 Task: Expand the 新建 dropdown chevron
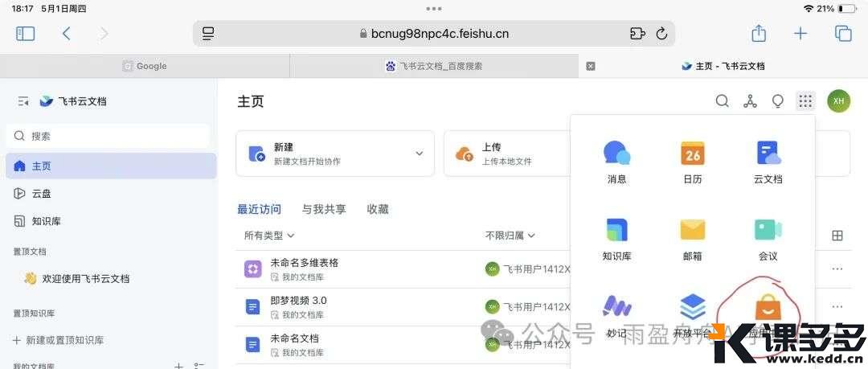[x=419, y=154]
